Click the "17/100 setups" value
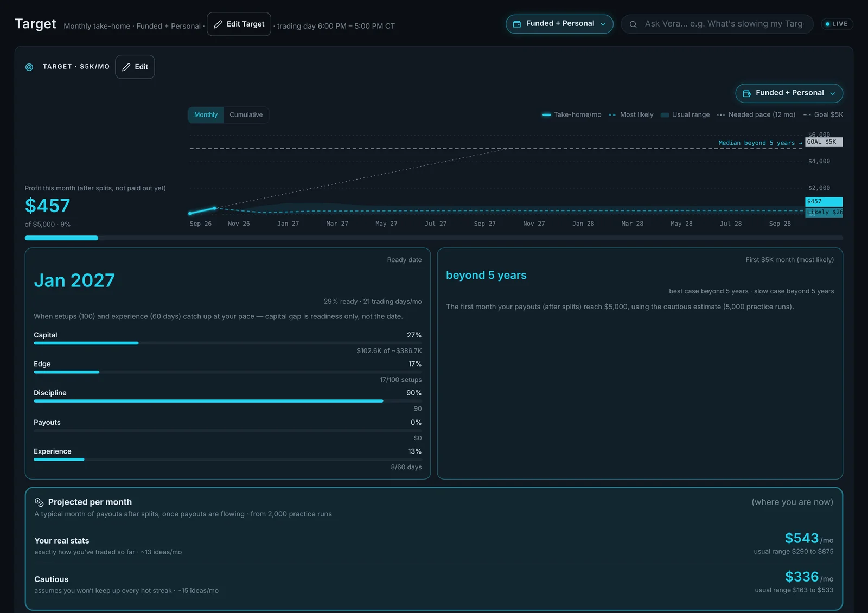 [400, 380]
